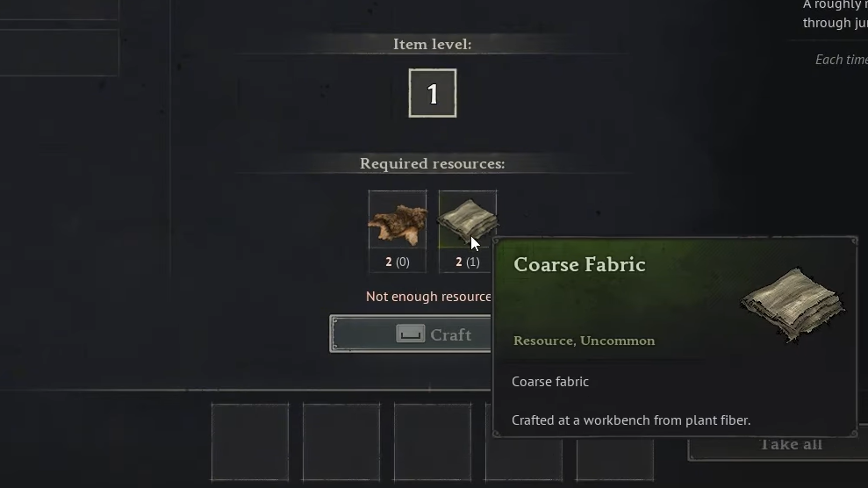This screenshot has width=868, height=488.
Task: Click the Required resources header
Action: [x=433, y=164]
